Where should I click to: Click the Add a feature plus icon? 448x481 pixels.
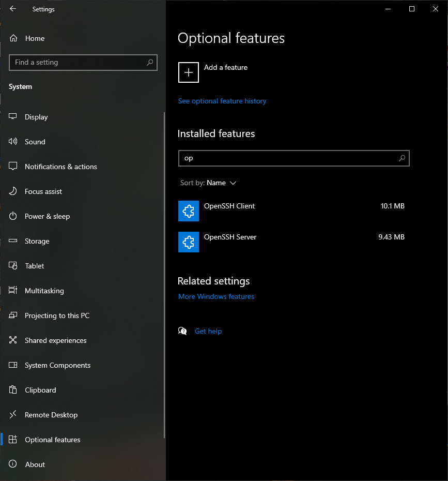pos(189,72)
